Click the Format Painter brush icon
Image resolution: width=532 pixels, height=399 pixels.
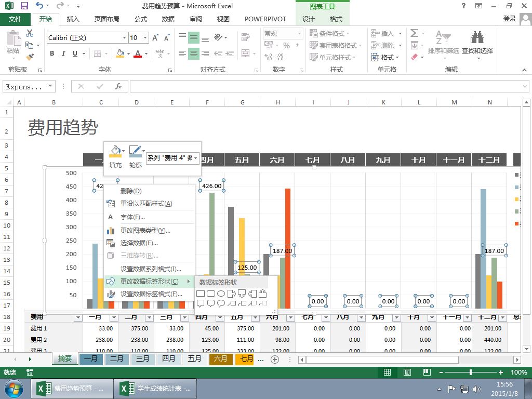pos(30,57)
